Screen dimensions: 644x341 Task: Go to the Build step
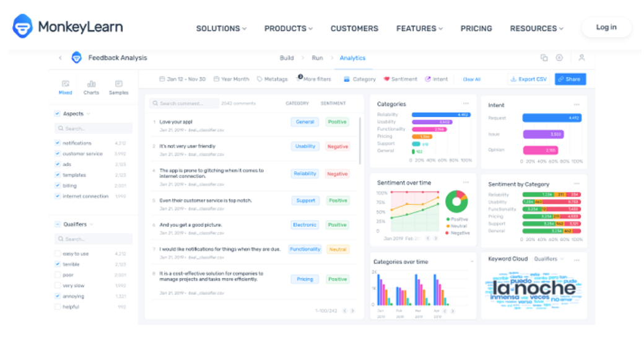coord(287,58)
